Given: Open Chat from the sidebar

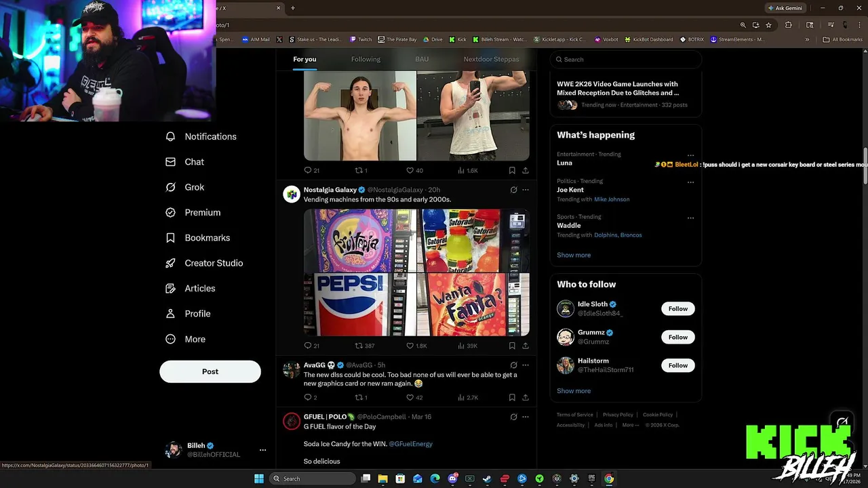Looking at the screenshot, I should (x=184, y=162).
